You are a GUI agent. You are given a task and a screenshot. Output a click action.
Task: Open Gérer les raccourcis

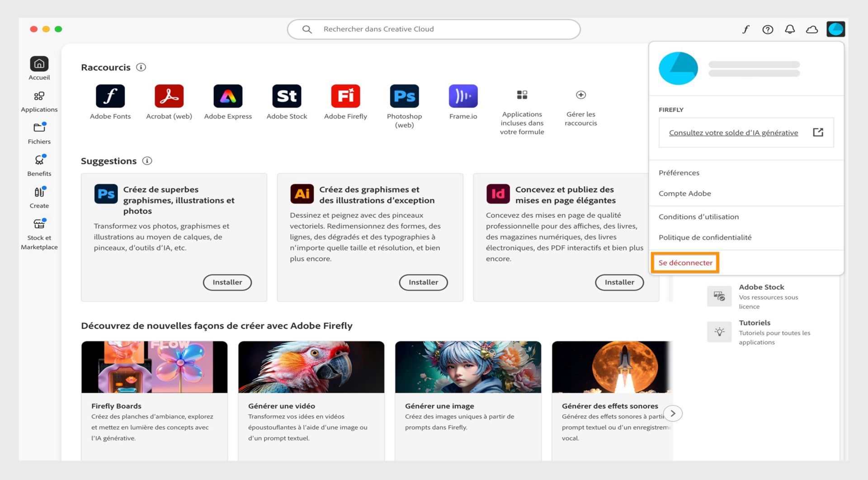coord(580,96)
